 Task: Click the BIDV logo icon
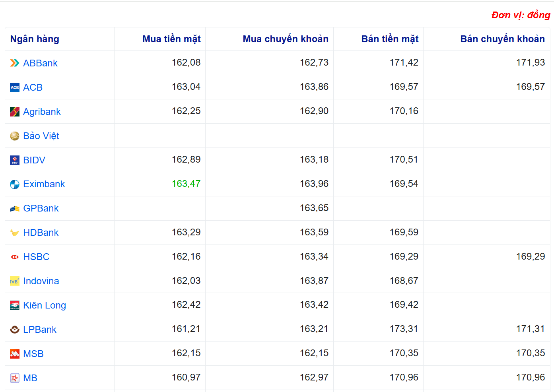tap(15, 160)
